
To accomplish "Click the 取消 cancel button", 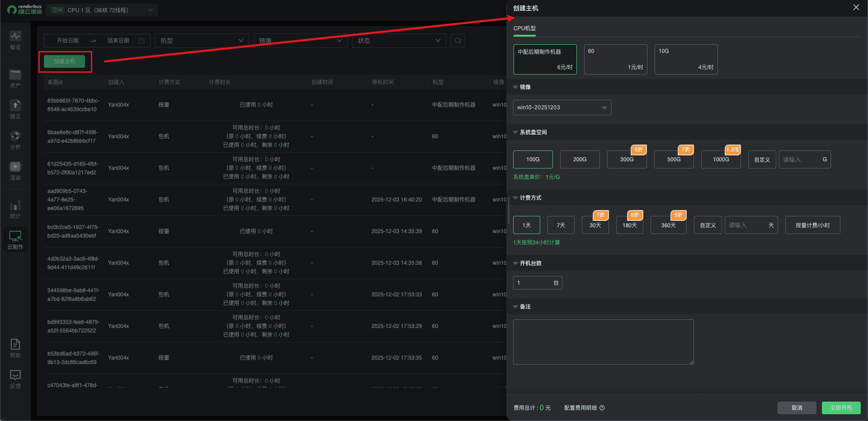I will [x=797, y=408].
